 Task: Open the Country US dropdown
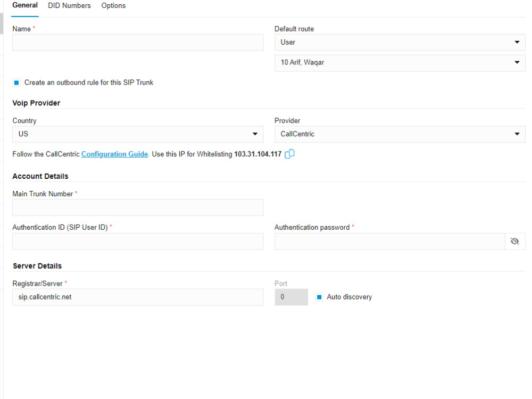tap(138, 134)
